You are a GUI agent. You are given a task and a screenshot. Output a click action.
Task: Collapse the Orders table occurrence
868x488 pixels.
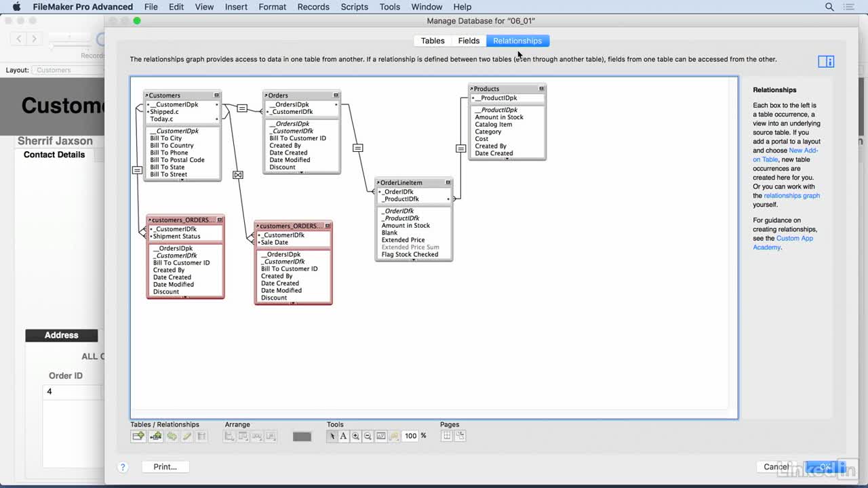(x=336, y=96)
